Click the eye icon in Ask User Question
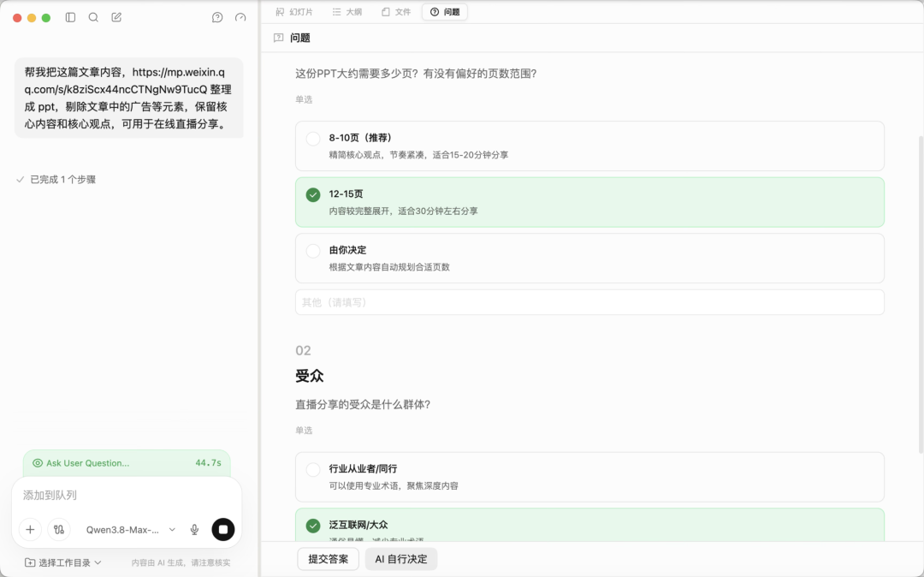The height and width of the screenshot is (577, 924). 38,463
